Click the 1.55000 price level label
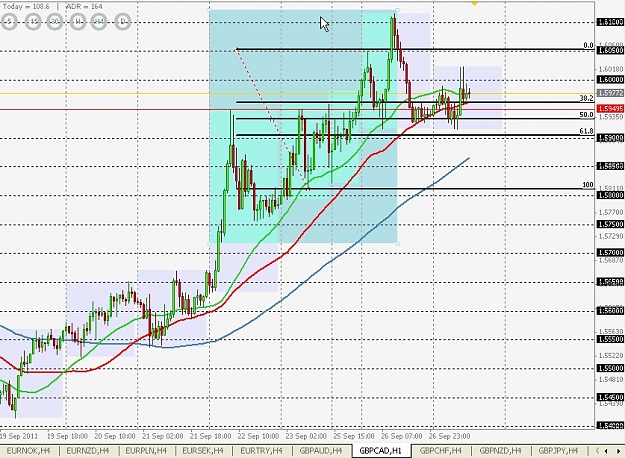 [x=610, y=368]
